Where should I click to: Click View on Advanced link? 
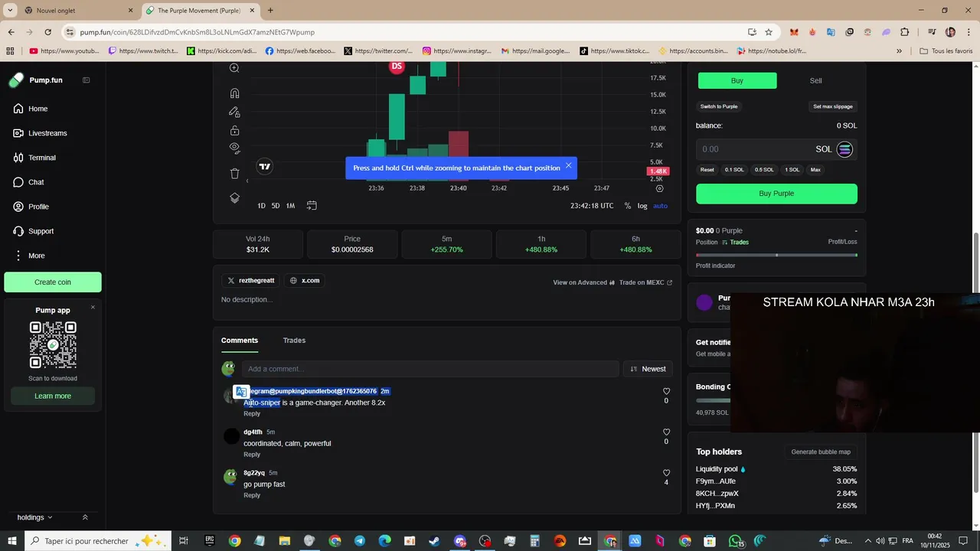pyautogui.click(x=584, y=282)
